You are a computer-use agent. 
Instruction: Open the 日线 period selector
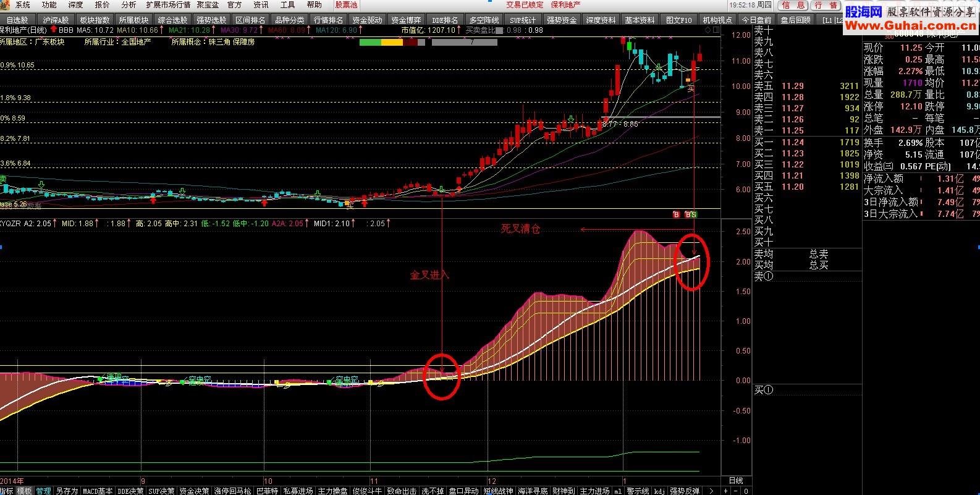[x=736, y=480]
